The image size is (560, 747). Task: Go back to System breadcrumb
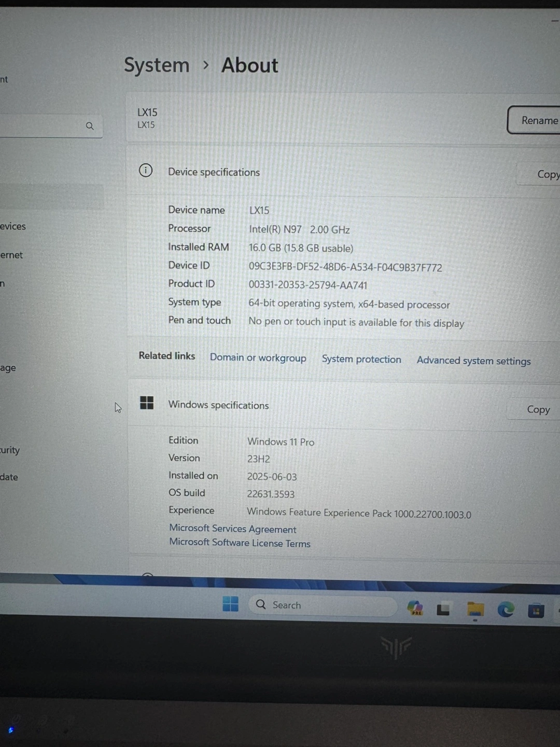pos(157,65)
